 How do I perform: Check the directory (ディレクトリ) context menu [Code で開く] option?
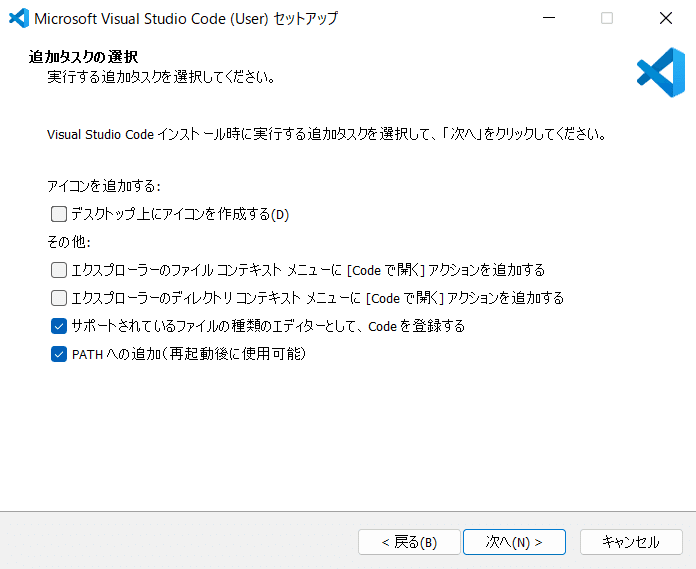tap(59, 298)
